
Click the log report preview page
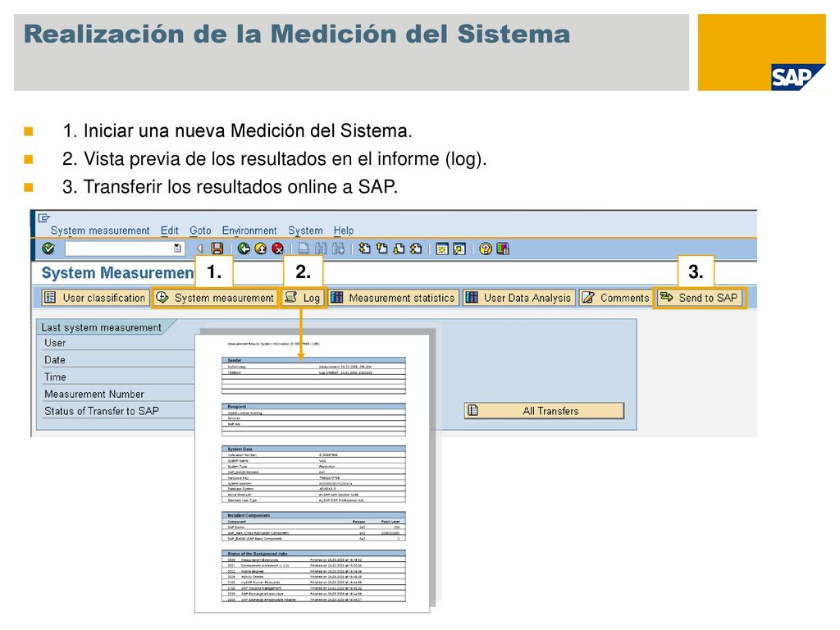pos(313,473)
